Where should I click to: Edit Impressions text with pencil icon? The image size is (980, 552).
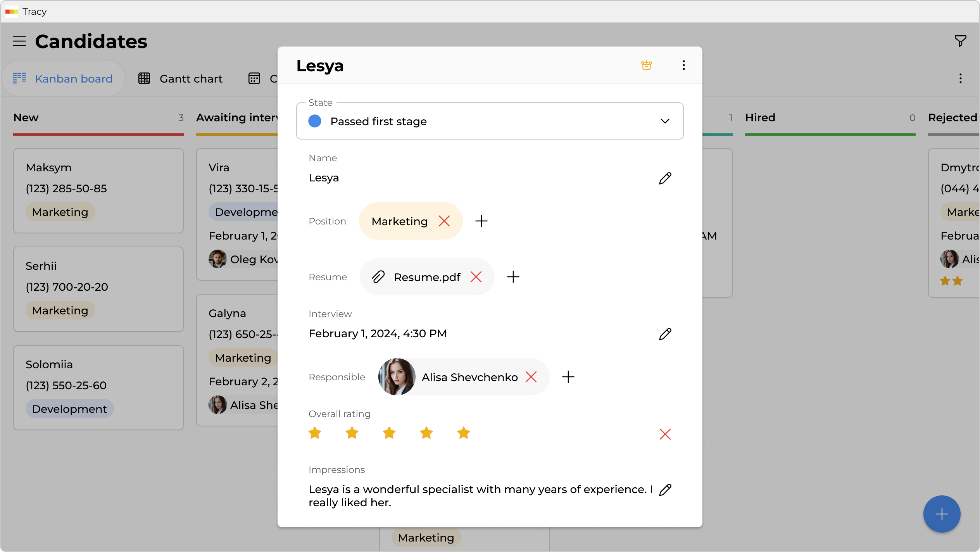point(665,490)
